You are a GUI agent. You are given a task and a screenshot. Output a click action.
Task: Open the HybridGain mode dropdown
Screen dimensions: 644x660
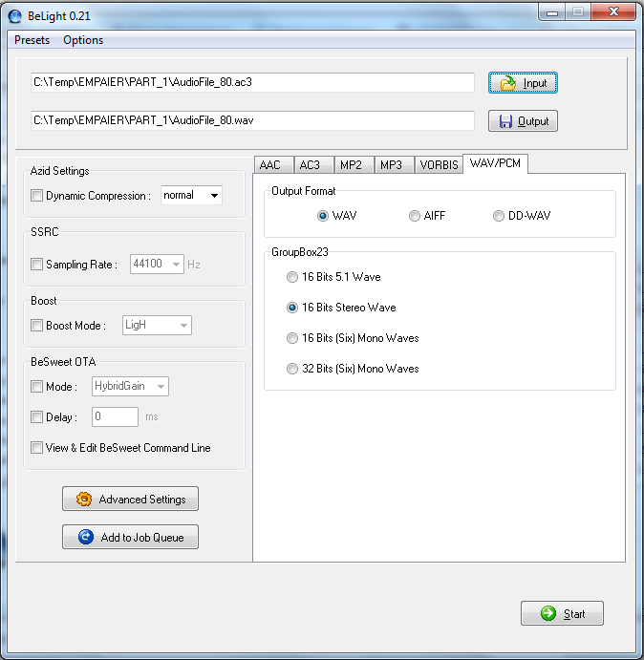click(130, 386)
